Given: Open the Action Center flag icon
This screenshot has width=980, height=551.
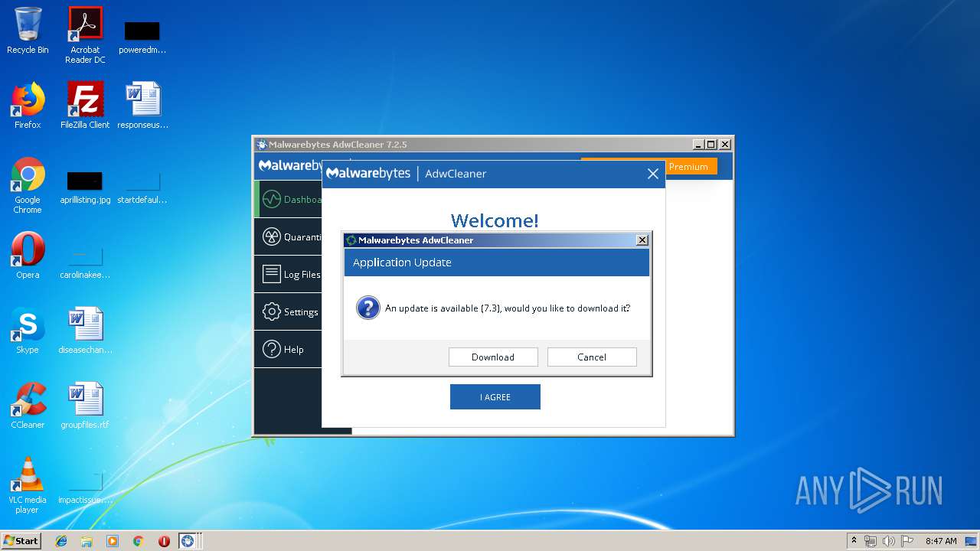Looking at the screenshot, I should click(907, 541).
